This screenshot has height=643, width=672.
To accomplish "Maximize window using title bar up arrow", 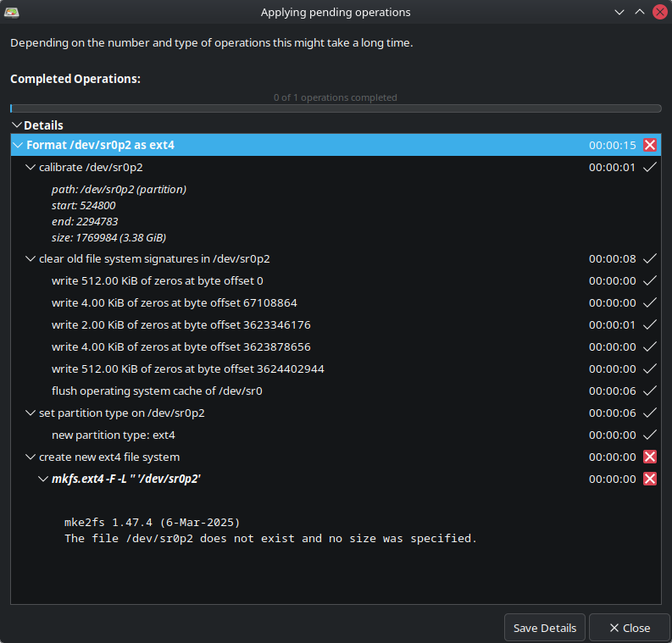I will point(640,12).
